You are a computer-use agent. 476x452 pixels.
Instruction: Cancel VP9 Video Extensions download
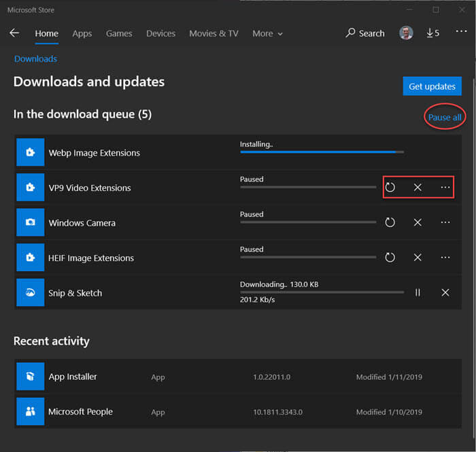[418, 187]
